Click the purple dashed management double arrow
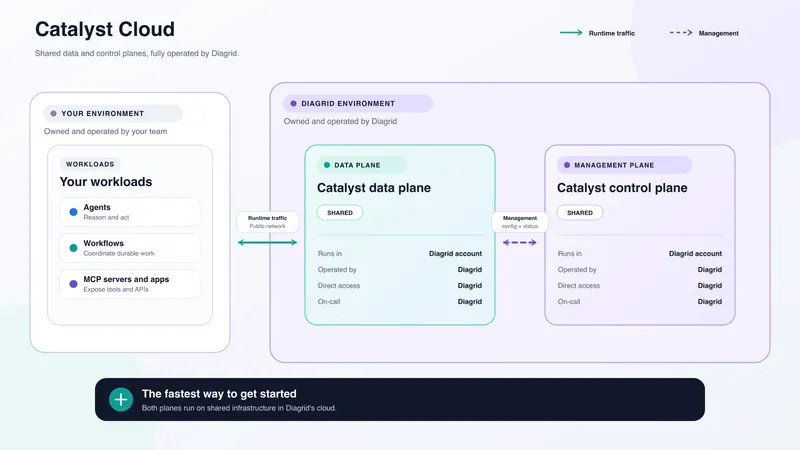Screen dimensions: 800x450 click(519, 242)
